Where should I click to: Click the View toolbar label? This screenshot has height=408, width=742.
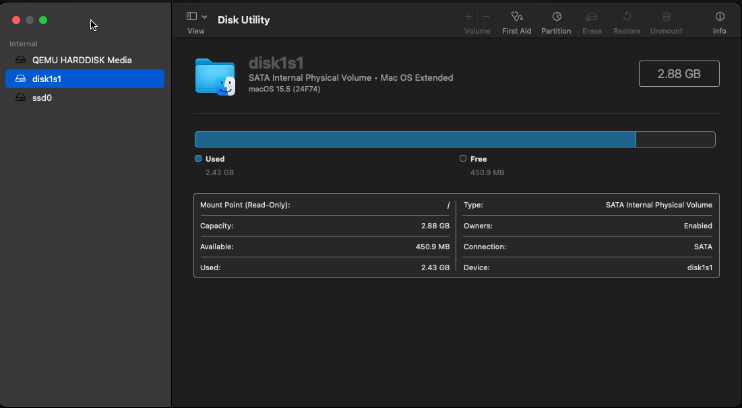click(196, 31)
